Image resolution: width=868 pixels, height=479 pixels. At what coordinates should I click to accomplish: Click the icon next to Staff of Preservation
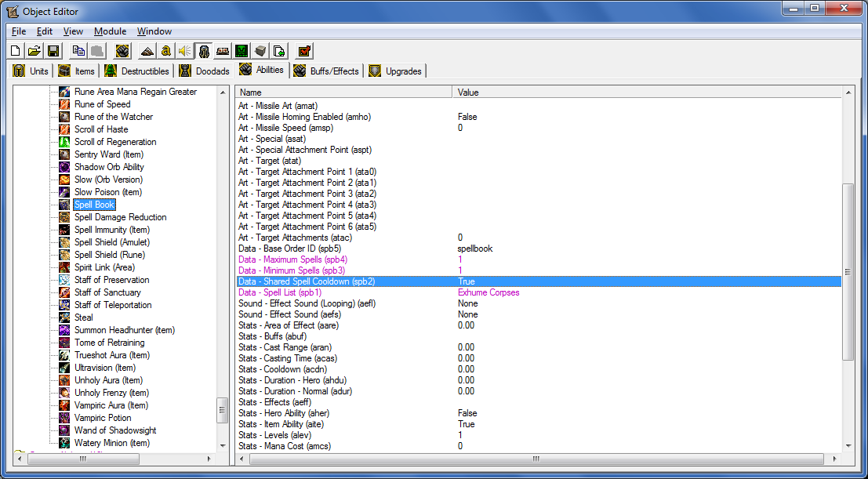click(x=65, y=280)
